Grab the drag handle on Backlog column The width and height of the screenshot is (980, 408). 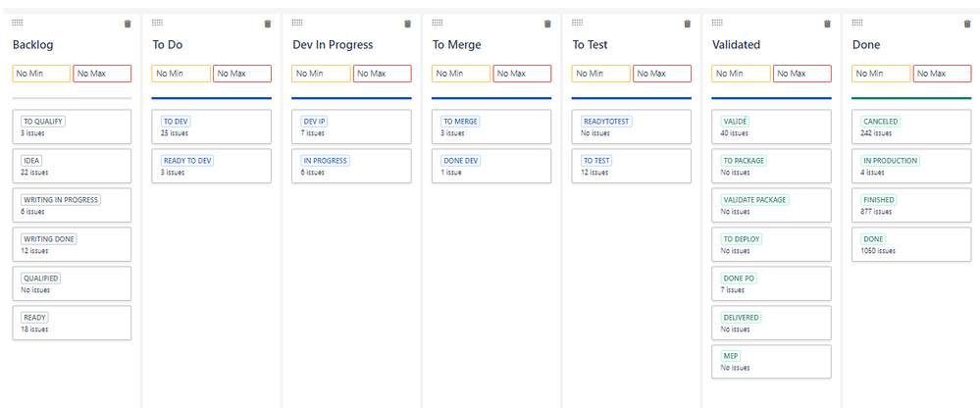coord(18,23)
